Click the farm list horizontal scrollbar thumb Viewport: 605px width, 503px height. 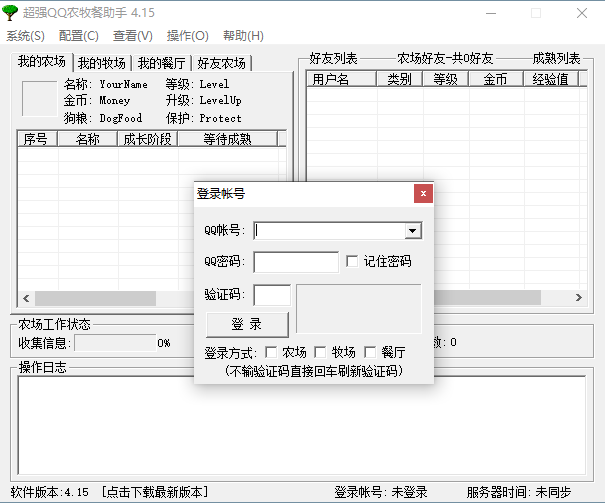coord(95,298)
